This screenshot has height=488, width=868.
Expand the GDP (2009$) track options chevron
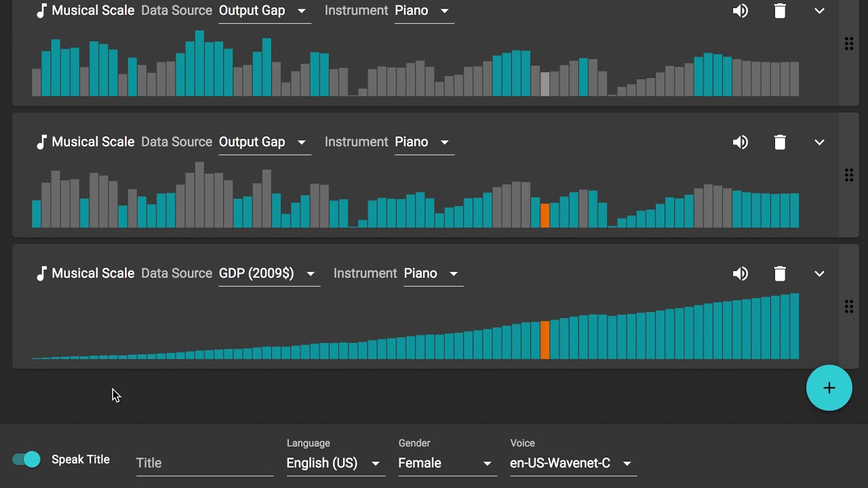tap(819, 274)
